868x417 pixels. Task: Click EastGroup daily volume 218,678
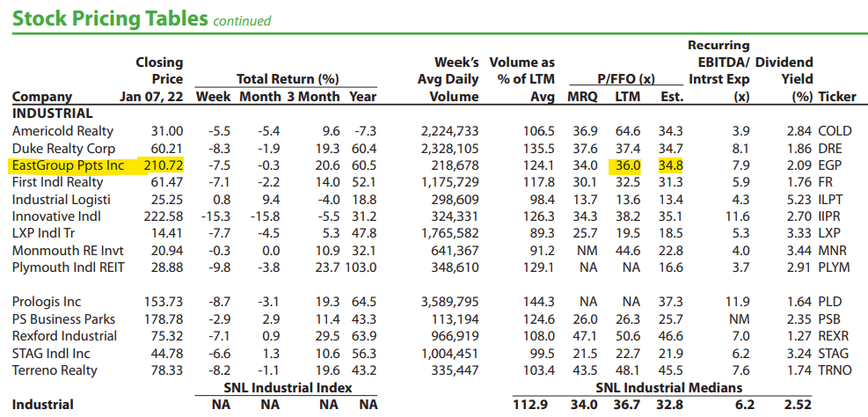tap(455, 165)
